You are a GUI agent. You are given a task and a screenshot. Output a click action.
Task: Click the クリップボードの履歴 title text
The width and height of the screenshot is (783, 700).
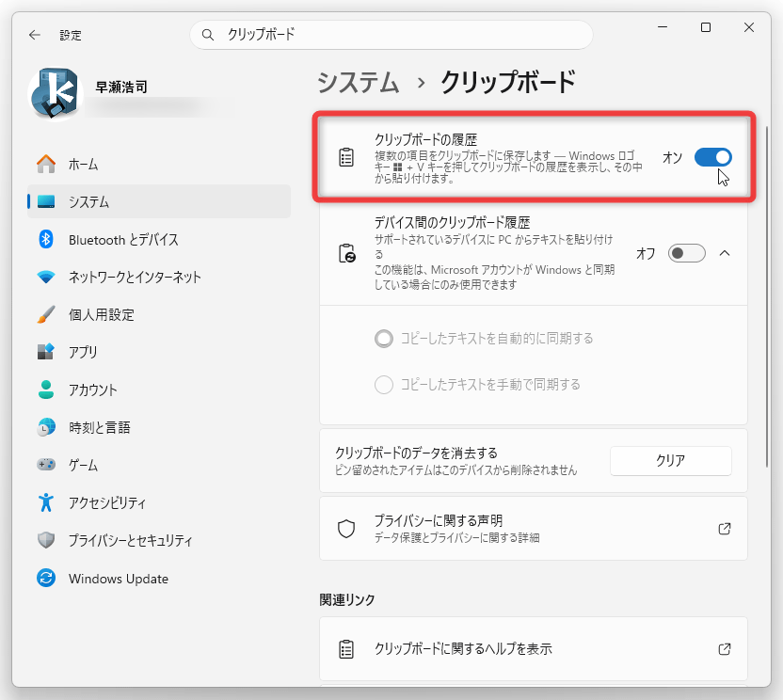[x=426, y=139]
